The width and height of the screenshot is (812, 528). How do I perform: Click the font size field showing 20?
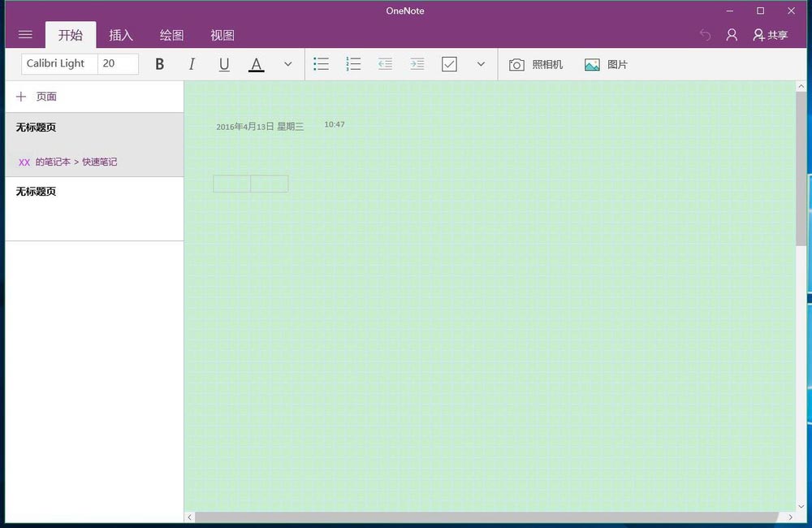pyautogui.click(x=116, y=63)
